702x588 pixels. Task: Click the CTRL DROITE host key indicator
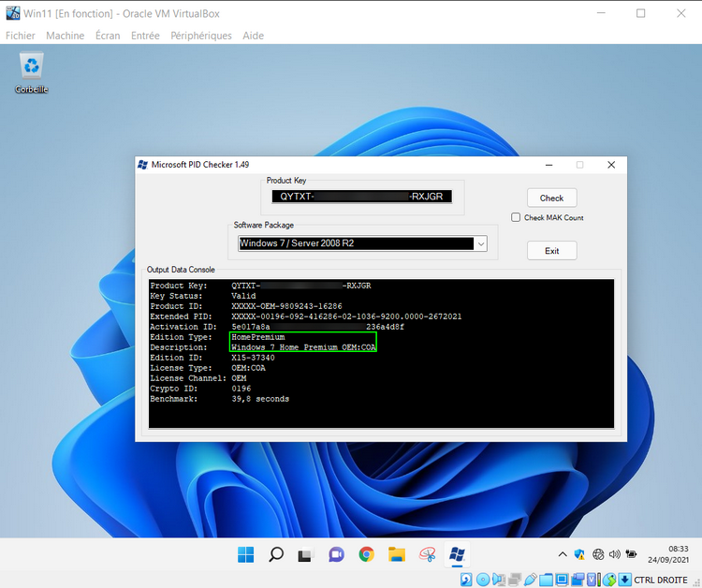pyautogui.click(x=661, y=580)
